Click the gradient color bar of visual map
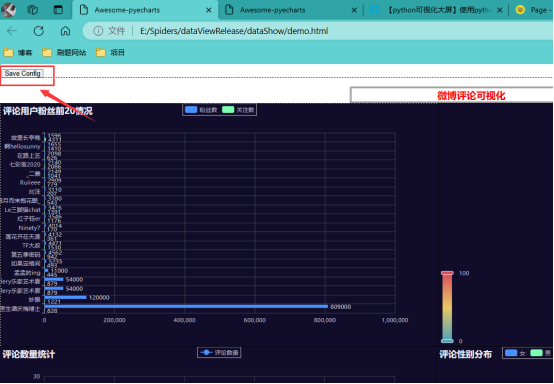 click(447, 307)
